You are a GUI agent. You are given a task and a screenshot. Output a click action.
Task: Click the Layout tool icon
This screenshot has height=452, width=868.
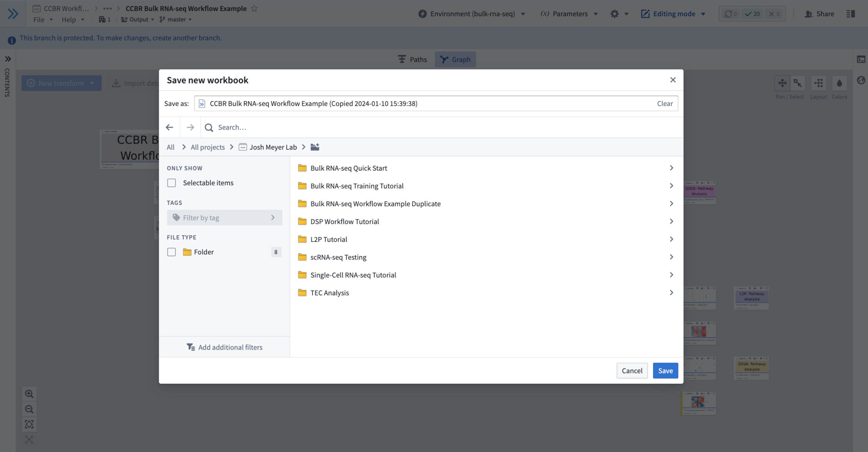click(x=818, y=83)
